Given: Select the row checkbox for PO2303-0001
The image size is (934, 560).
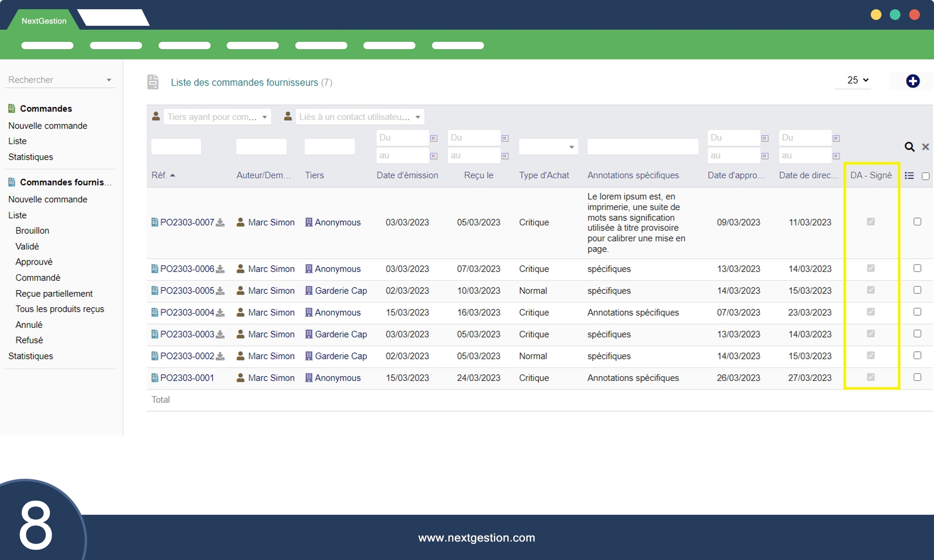Looking at the screenshot, I should pyautogui.click(x=917, y=377).
